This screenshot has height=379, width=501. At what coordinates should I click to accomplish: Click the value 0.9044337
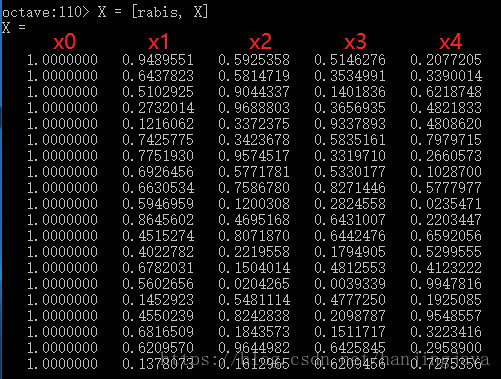[x=254, y=92]
